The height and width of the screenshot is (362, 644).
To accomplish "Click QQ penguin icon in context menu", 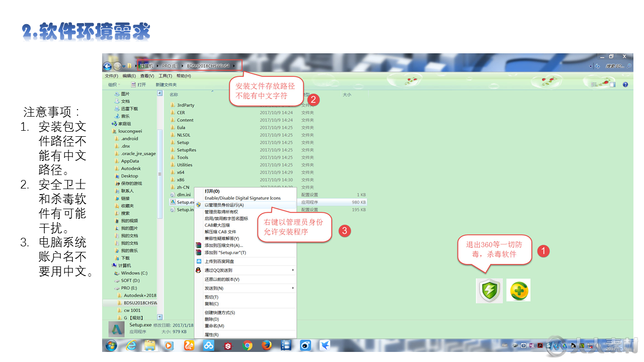I will (199, 270).
